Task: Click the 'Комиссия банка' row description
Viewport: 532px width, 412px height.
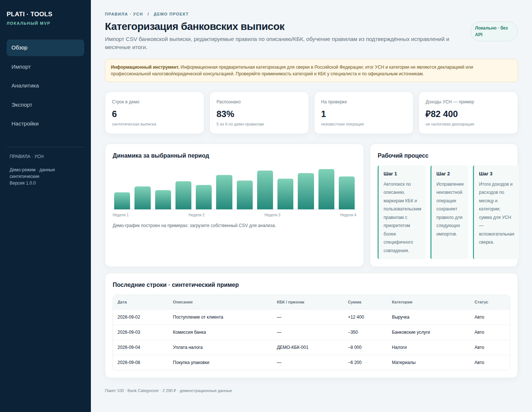Action: 190,332
